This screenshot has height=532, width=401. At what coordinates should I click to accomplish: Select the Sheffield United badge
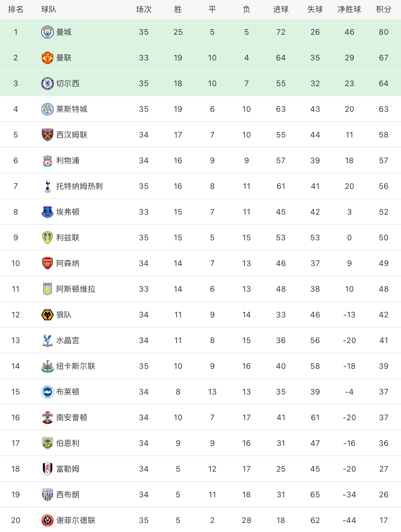pyautogui.click(x=48, y=520)
